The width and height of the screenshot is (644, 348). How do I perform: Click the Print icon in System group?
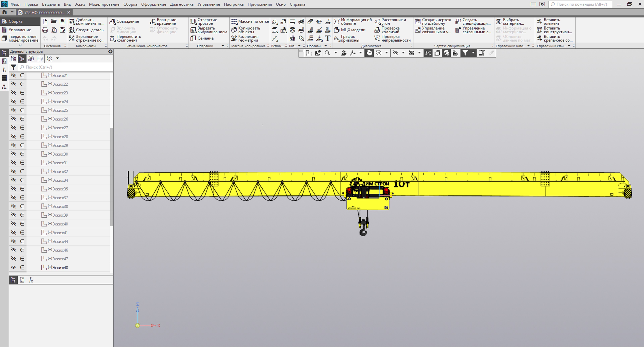45,30
